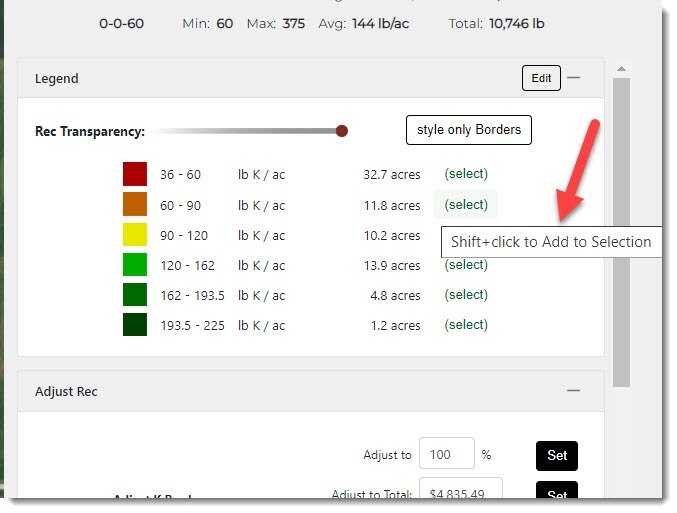Collapse the Adjust Rec panel
677x513 pixels.
pyautogui.click(x=573, y=391)
